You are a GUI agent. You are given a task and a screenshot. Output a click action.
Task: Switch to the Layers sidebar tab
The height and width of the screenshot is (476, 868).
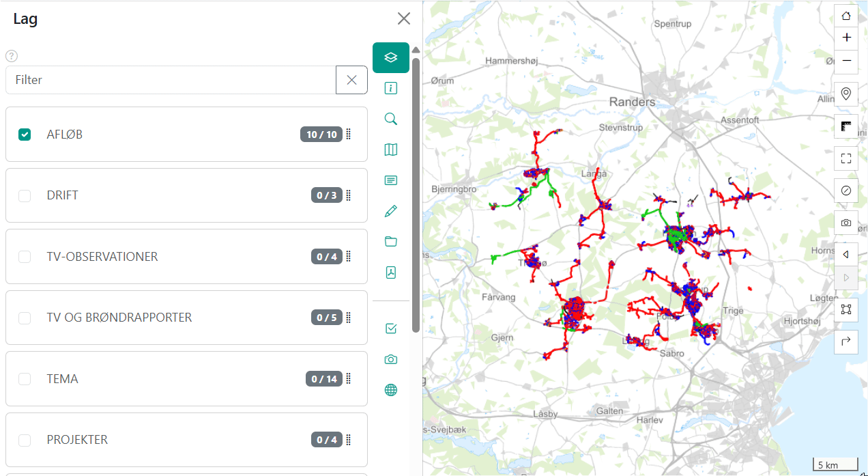click(x=391, y=57)
